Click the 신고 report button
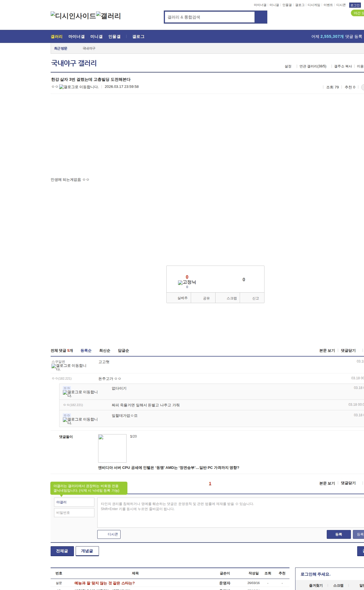The height and width of the screenshot is (590, 364). pyautogui.click(x=252, y=298)
